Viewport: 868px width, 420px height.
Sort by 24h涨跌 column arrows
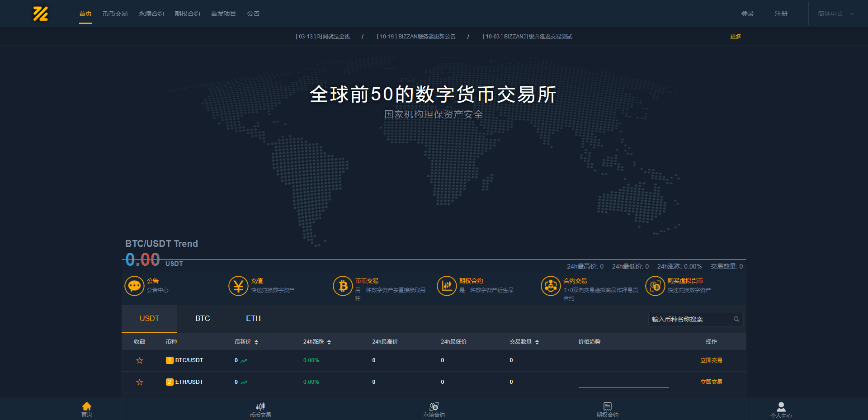[x=329, y=342]
